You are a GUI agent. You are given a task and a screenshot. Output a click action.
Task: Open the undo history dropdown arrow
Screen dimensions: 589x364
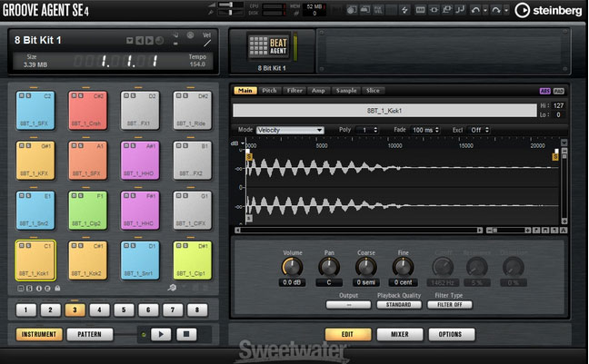tap(485, 11)
